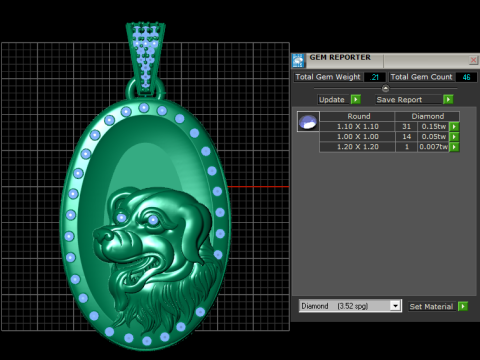Click the quantity 14 cell
480x360 pixels.
(406, 137)
